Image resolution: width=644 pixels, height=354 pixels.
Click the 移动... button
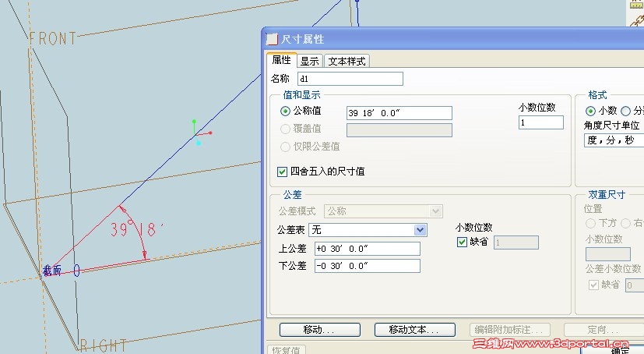[319, 330]
